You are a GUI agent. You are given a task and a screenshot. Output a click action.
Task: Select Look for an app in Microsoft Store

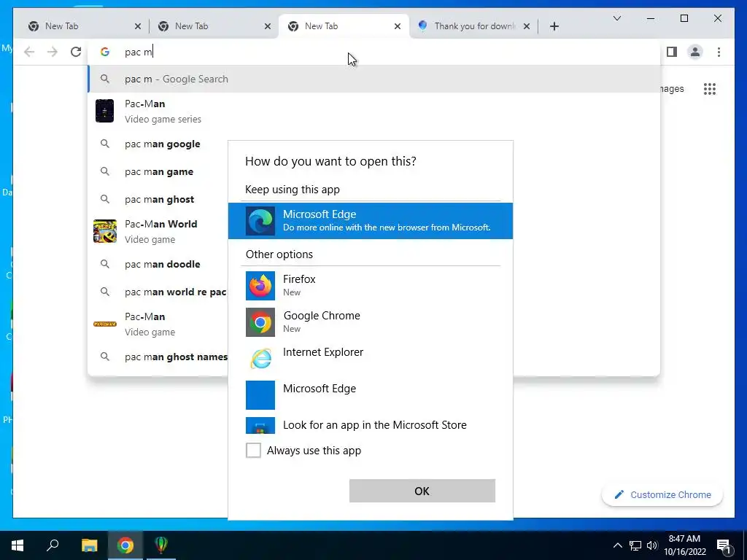point(370,425)
